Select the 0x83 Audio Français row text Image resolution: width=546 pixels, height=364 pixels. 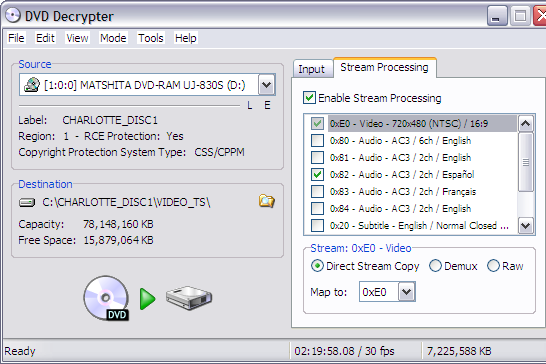tap(403, 191)
